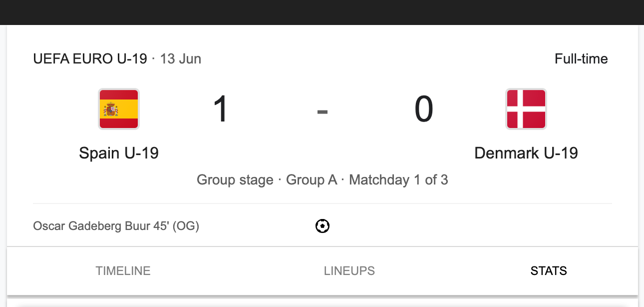
Task: Click the dash between the scores
Action: (x=322, y=111)
